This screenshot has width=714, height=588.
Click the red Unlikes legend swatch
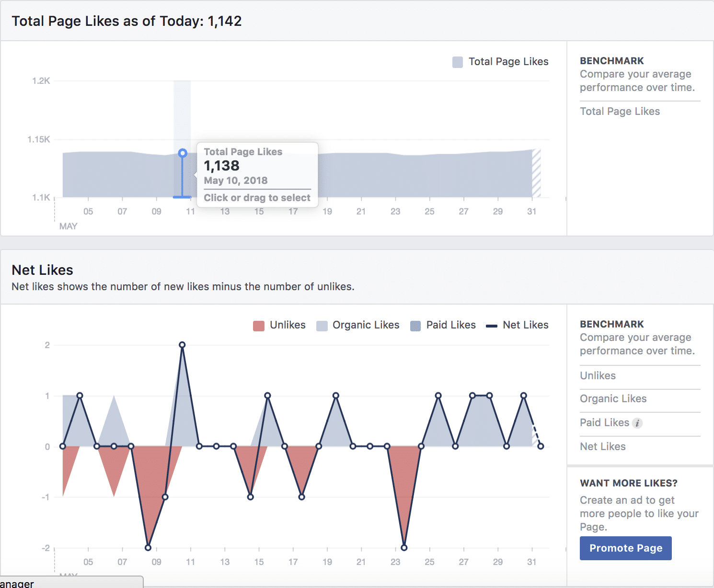(x=259, y=325)
